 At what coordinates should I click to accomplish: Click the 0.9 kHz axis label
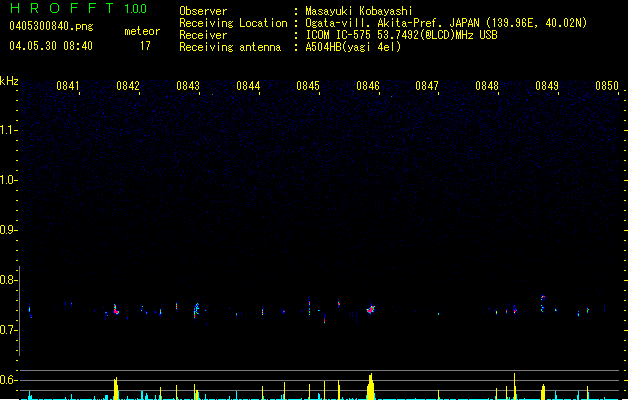8,230
